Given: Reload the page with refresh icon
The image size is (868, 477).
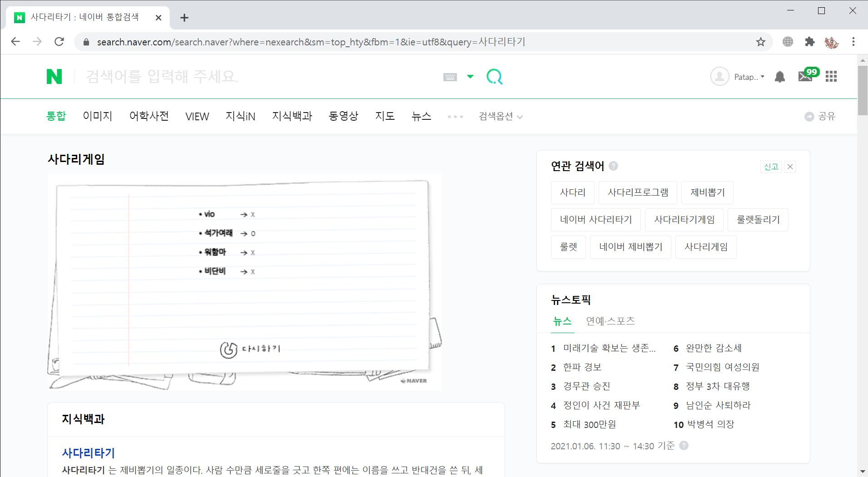Looking at the screenshot, I should (59, 42).
